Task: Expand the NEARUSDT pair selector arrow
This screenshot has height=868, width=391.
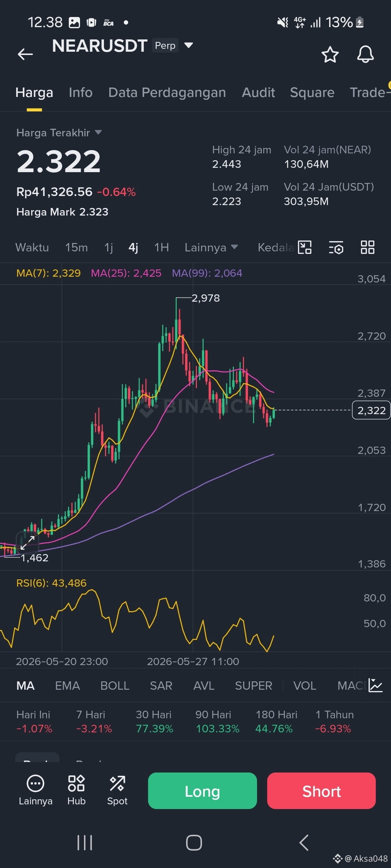Action: 188,45
